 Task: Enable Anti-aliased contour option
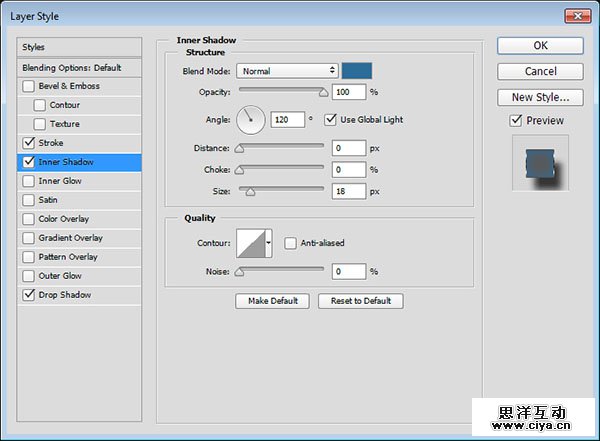click(x=290, y=243)
